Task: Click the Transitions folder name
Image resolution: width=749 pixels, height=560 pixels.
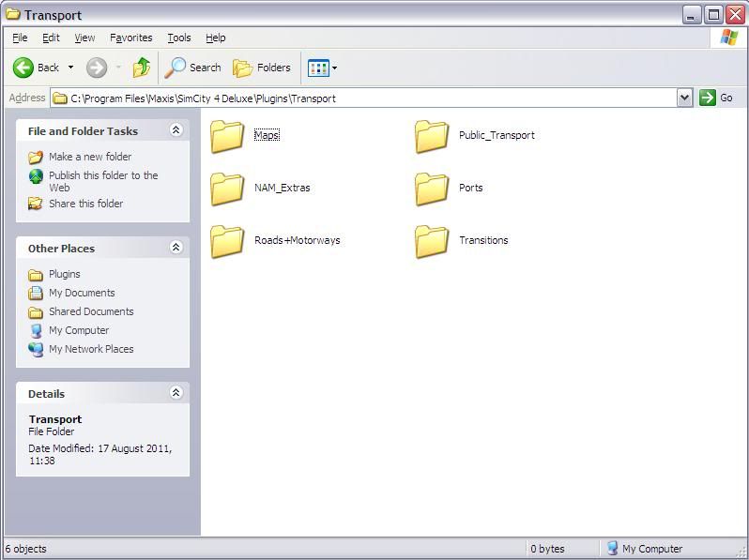Action: coord(483,240)
